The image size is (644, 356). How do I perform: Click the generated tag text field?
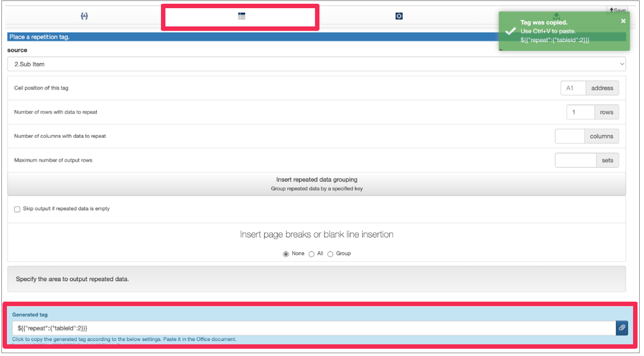click(x=313, y=328)
